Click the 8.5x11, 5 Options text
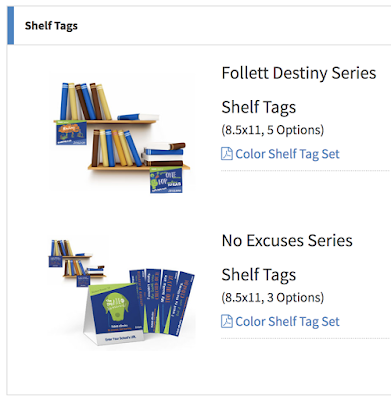 (273, 130)
